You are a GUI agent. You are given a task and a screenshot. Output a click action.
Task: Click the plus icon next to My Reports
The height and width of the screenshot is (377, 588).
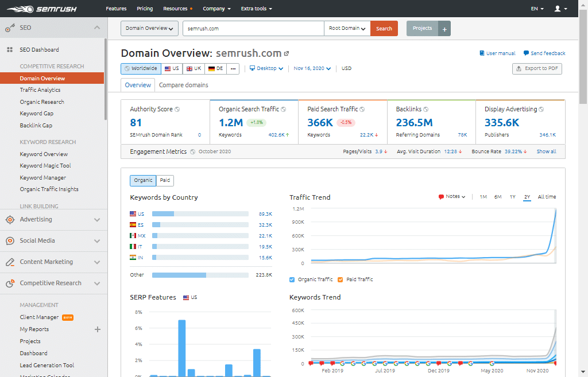pos(98,329)
